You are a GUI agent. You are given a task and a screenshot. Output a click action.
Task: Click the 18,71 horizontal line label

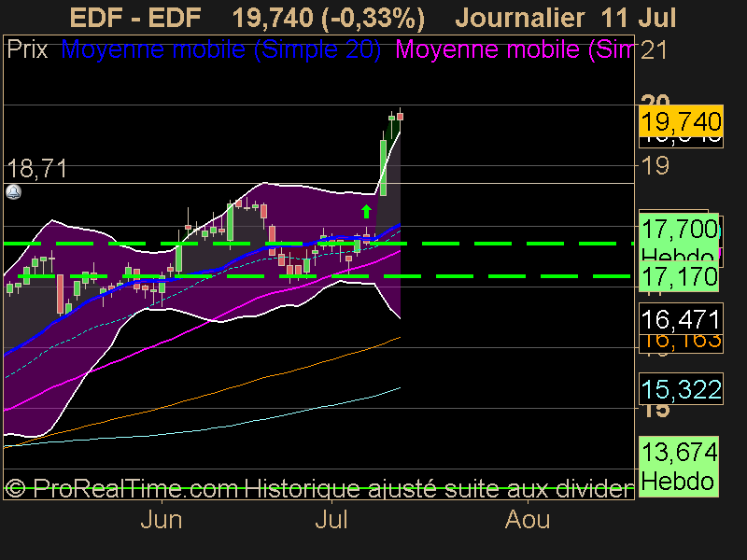point(37,169)
